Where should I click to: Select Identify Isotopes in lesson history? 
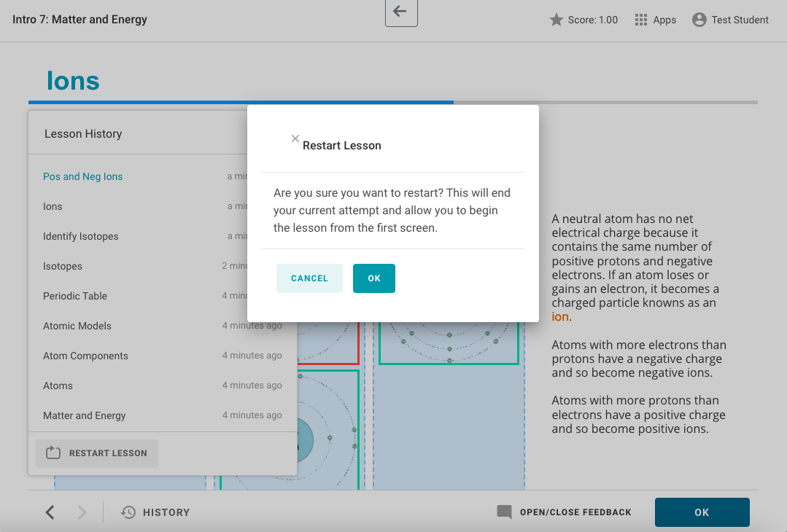pos(80,236)
